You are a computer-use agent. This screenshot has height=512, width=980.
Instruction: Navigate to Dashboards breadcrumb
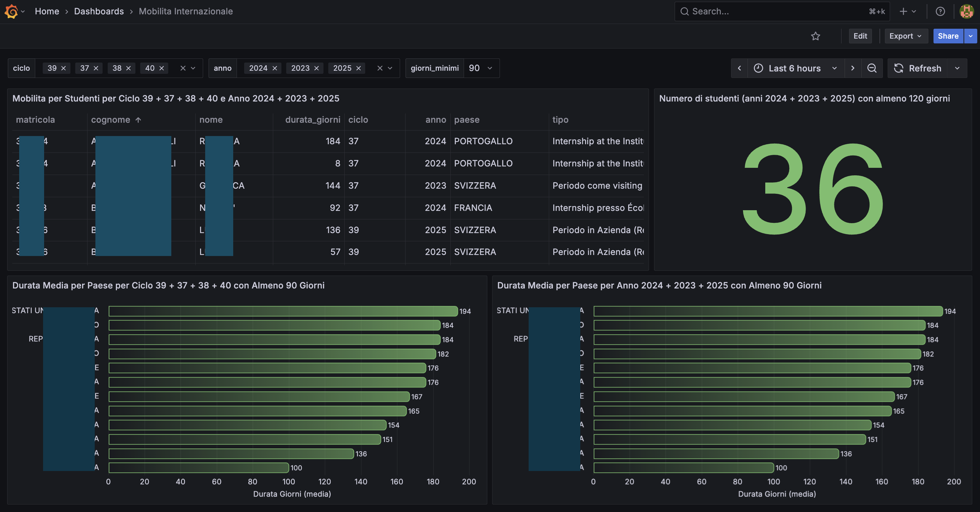pyautogui.click(x=98, y=11)
